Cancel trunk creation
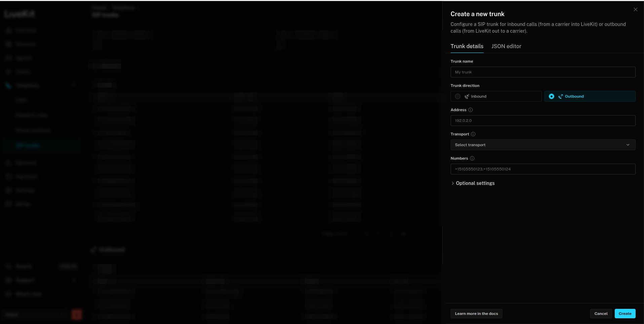644x324 pixels. click(601, 314)
